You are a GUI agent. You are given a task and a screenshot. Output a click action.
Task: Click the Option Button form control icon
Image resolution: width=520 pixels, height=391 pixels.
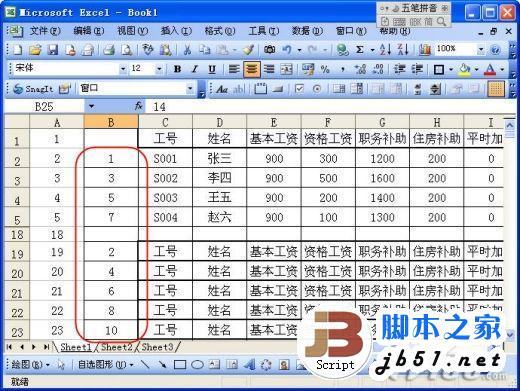317,89
